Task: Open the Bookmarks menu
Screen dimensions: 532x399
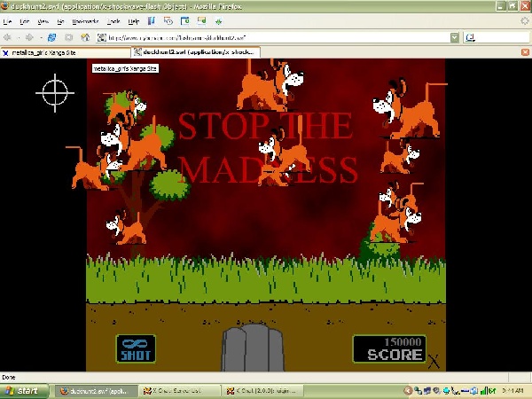Action: (85, 21)
